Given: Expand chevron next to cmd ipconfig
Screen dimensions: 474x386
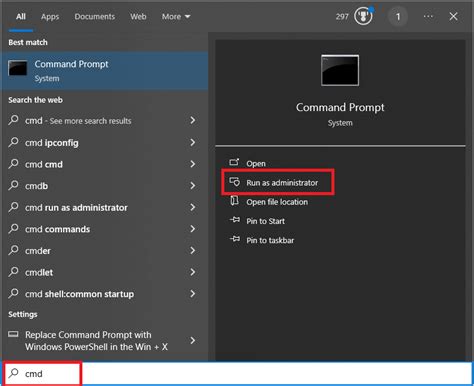Looking at the screenshot, I should click(x=193, y=142).
